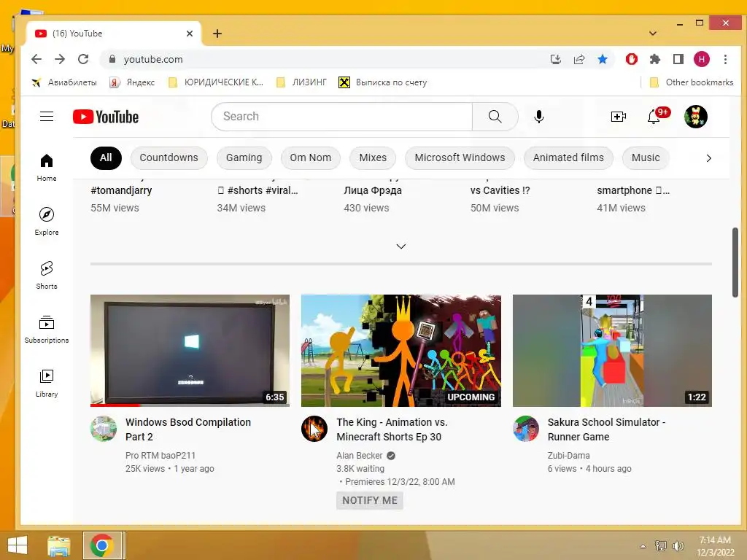Open Library in sidebar
The width and height of the screenshot is (747, 560).
[x=46, y=383]
